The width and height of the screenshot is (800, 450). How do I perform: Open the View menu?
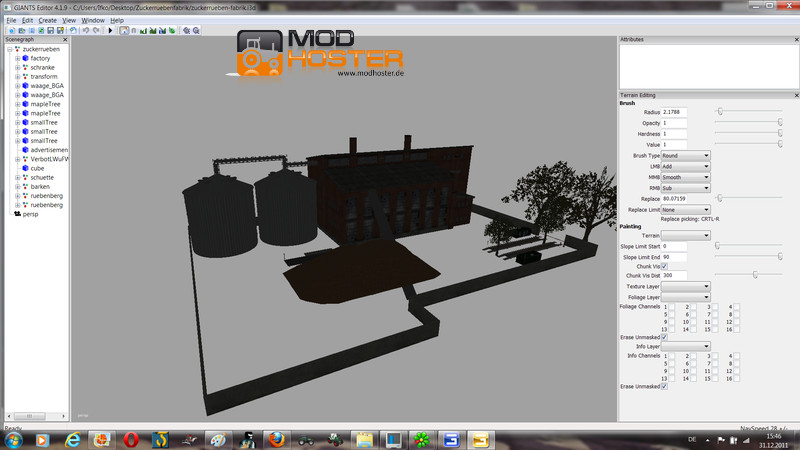click(69, 20)
